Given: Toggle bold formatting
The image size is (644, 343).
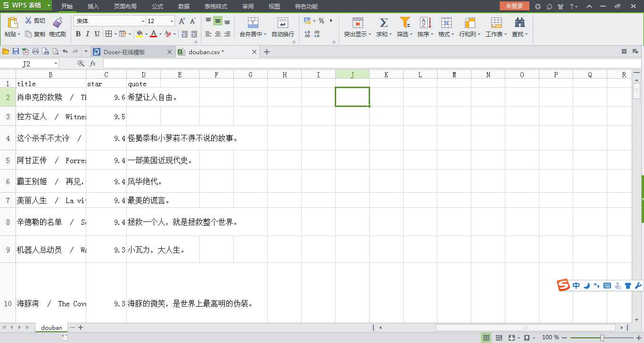Looking at the screenshot, I should (x=78, y=34).
